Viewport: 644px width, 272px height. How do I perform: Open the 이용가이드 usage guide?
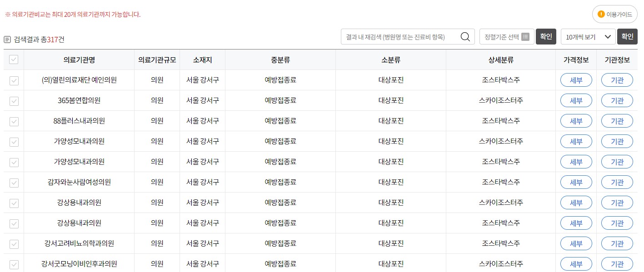click(614, 15)
